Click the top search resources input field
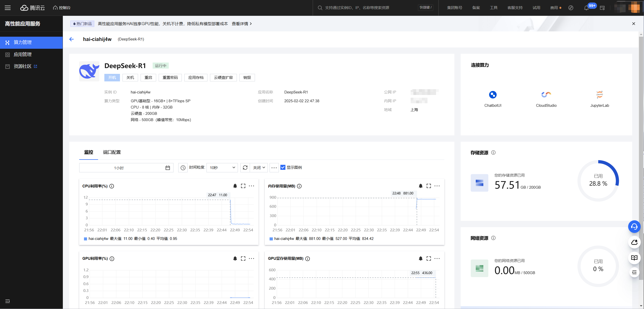Image resolution: width=644 pixels, height=309 pixels. tap(365, 8)
